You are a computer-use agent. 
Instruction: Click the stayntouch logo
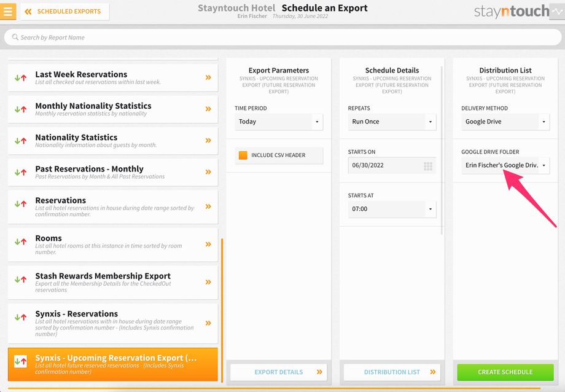tap(512, 12)
